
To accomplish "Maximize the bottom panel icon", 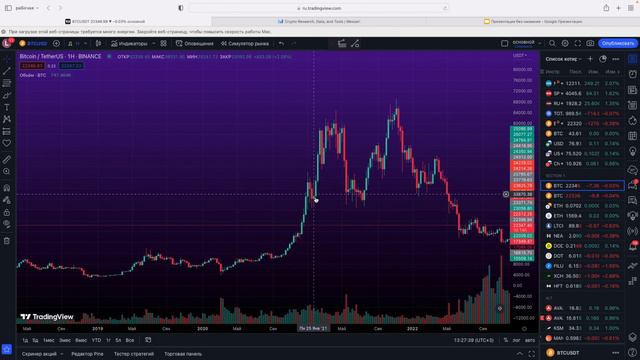I will (x=531, y=354).
